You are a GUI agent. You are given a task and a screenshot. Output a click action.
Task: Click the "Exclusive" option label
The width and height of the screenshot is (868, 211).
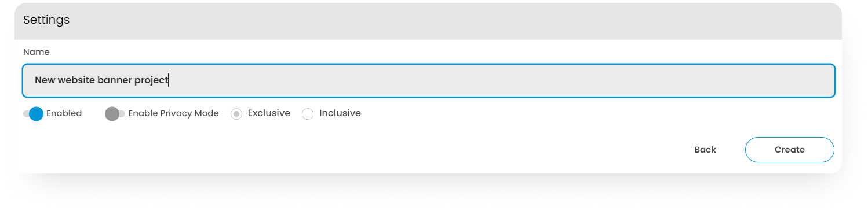pyautogui.click(x=269, y=113)
